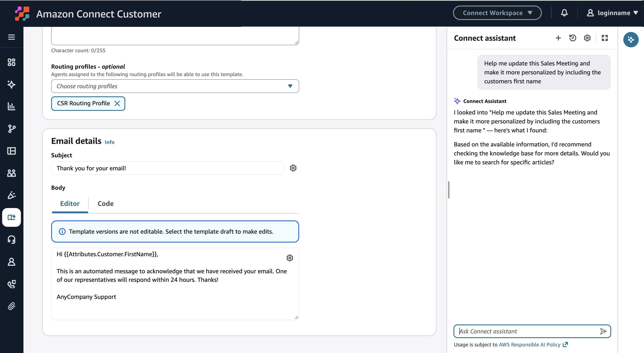Expand the Choose routing profiles dropdown
The image size is (644, 353).
point(175,86)
